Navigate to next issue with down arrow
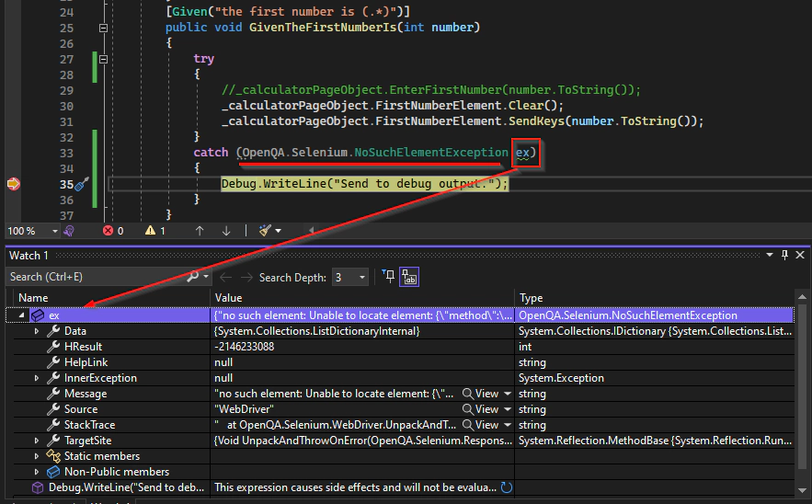 [226, 231]
